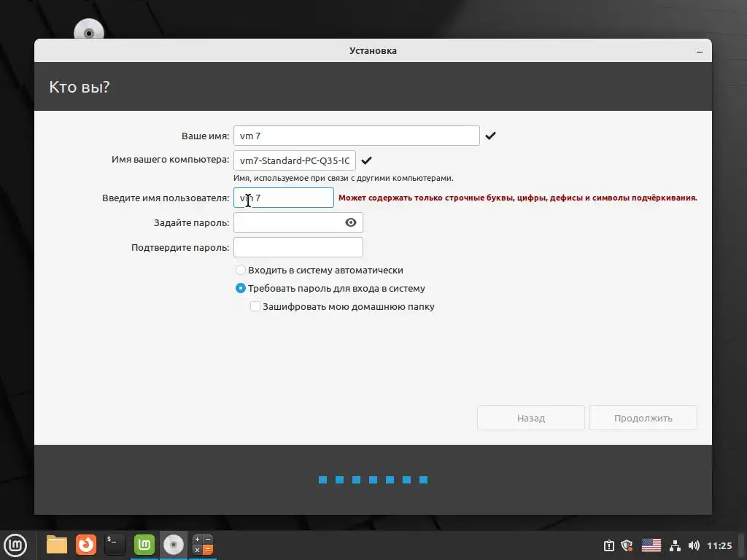The height and width of the screenshot is (560, 747).
Task: Open the calendar via clock 11:25
Action: point(719,545)
